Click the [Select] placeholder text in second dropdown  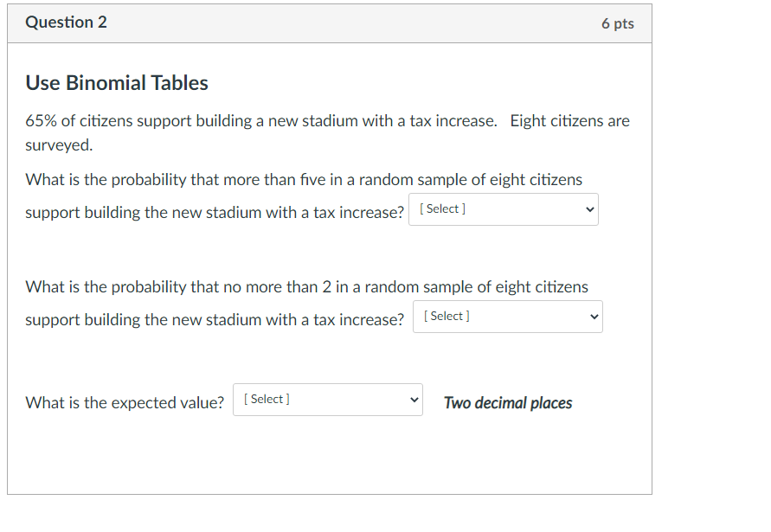446,315
